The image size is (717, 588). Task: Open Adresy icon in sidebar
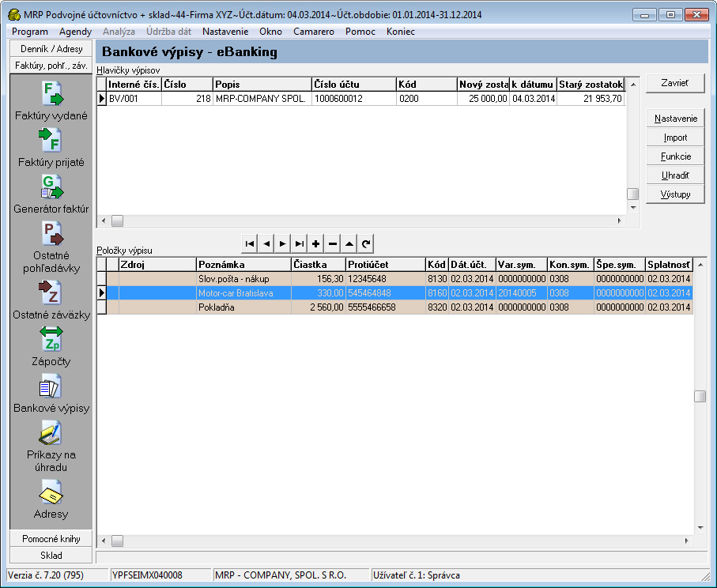[x=51, y=492]
